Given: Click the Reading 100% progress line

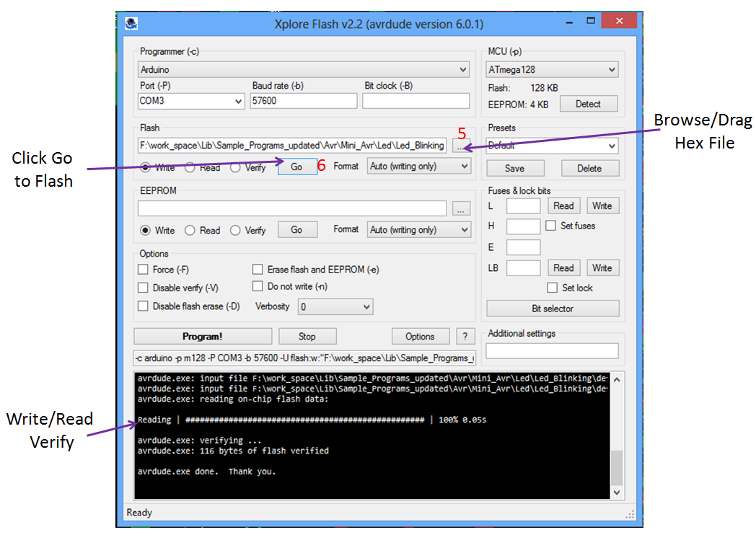Looking at the screenshot, I should pyautogui.click(x=312, y=420).
